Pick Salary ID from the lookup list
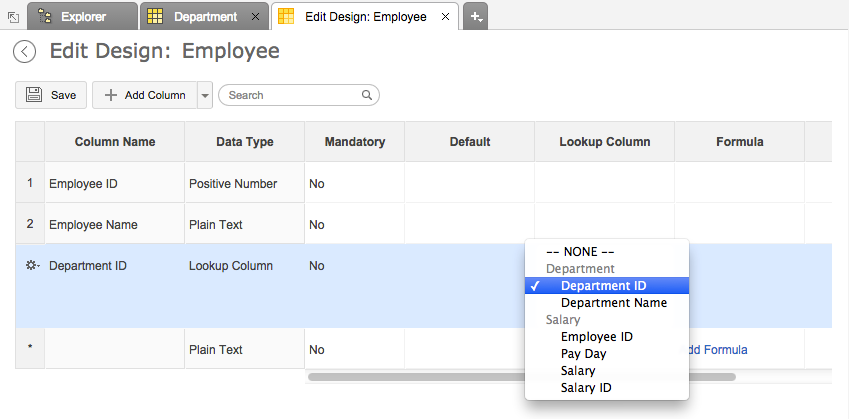The image size is (849, 419). click(x=586, y=388)
